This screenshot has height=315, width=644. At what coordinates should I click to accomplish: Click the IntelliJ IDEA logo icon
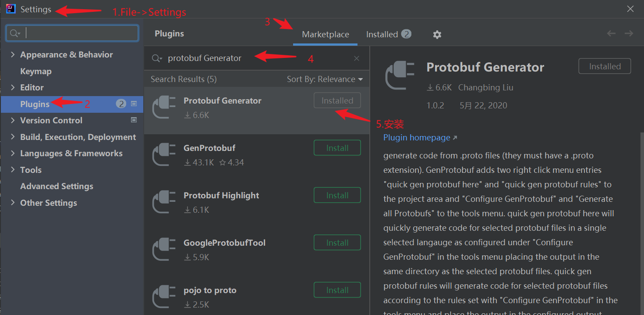pos(10,8)
